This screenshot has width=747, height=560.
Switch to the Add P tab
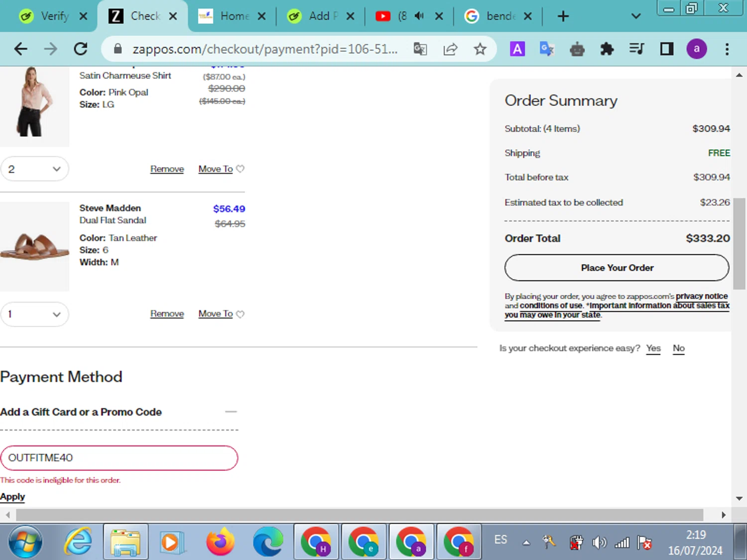(x=321, y=16)
